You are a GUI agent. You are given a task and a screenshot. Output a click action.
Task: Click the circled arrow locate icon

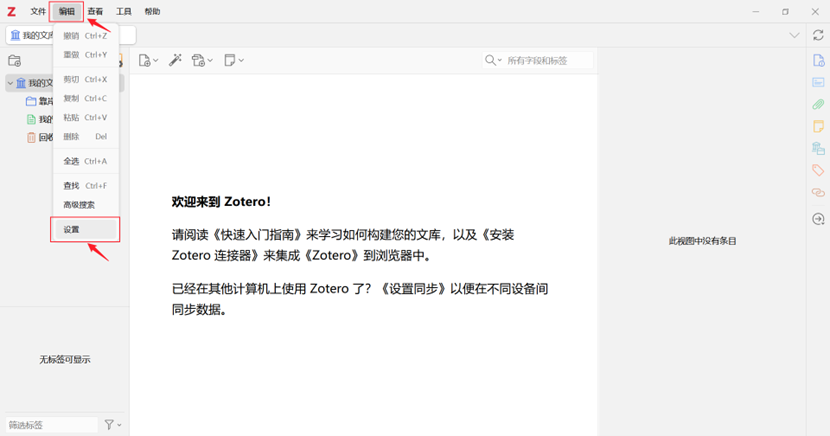[818, 219]
